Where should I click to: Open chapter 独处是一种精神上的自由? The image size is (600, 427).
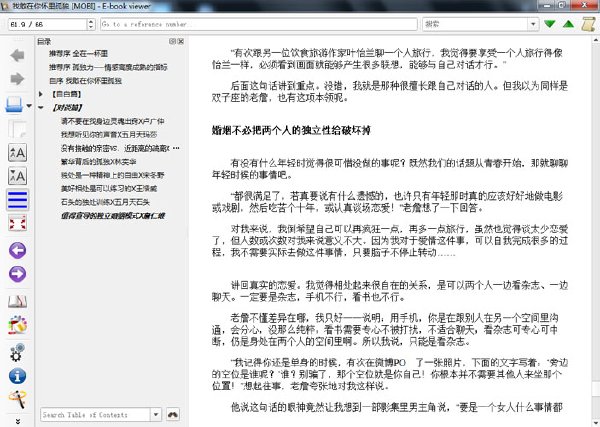[x=112, y=175]
